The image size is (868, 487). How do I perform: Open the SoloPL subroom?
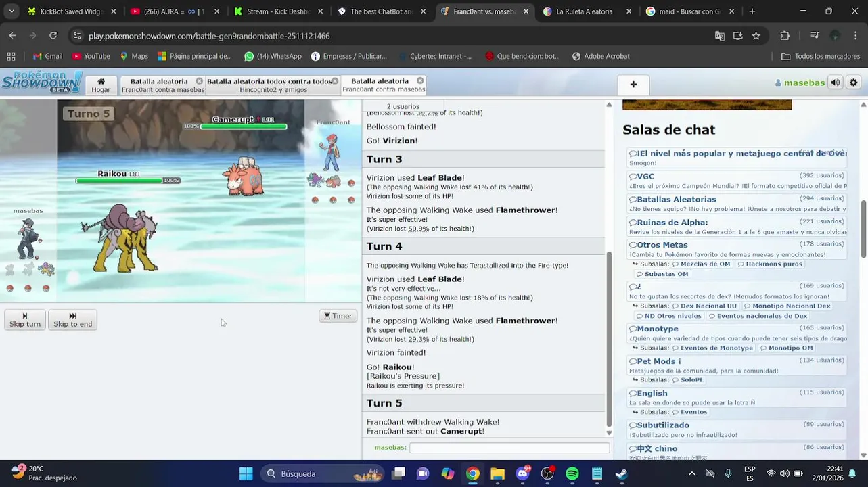click(687, 380)
